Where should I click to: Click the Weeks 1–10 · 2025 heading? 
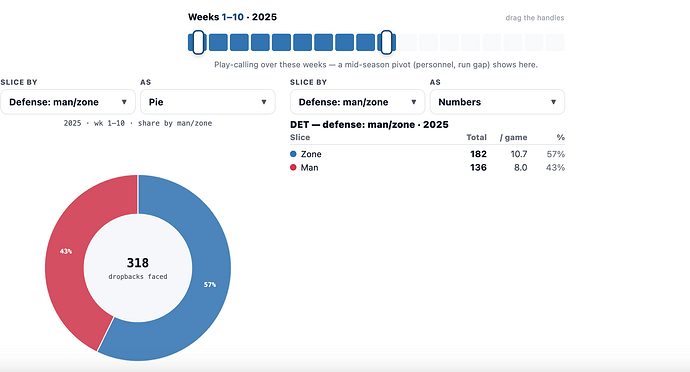[x=232, y=17]
